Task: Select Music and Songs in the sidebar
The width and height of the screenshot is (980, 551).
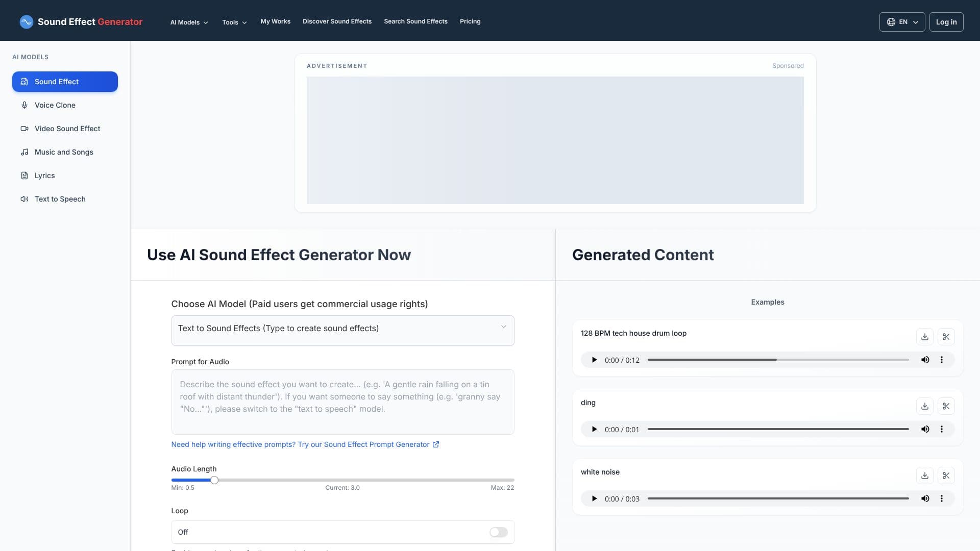Action: pos(65,152)
